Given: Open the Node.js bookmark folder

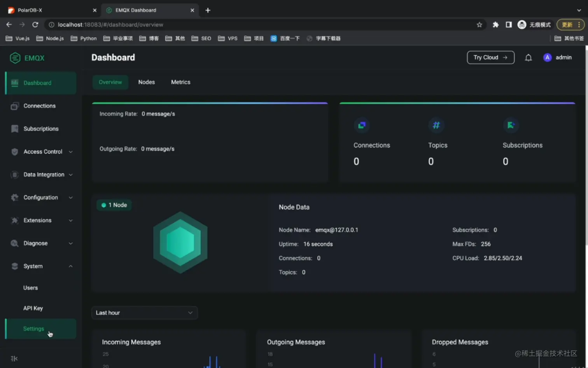Looking at the screenshot, I should click(50, 38).
